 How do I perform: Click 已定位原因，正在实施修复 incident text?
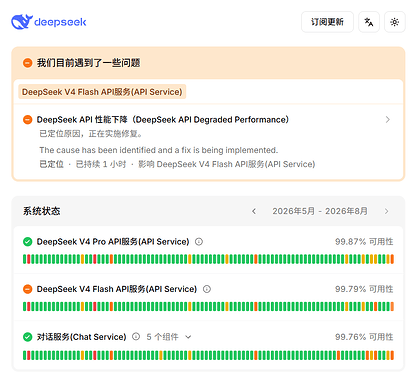point(91,134)
